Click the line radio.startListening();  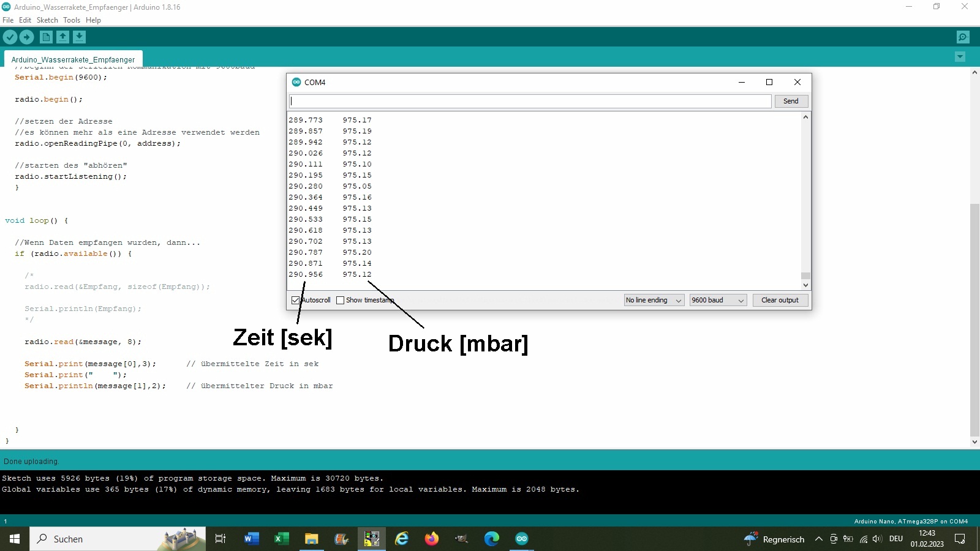coord(71,176)
